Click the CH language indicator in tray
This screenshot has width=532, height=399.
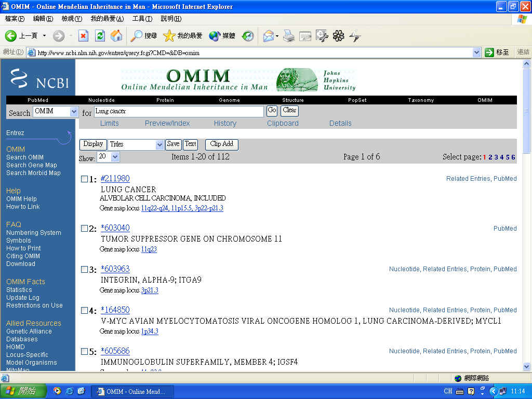[x=448, y=391]
